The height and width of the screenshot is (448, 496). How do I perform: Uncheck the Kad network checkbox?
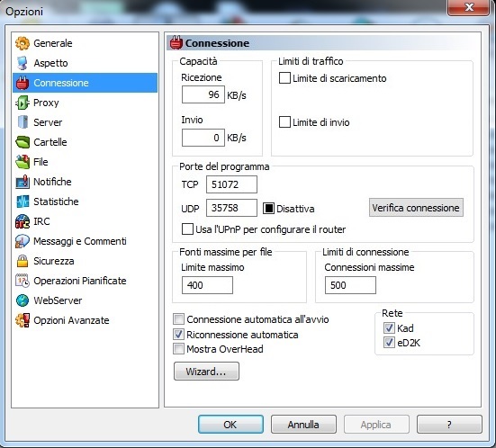point(389,328)
